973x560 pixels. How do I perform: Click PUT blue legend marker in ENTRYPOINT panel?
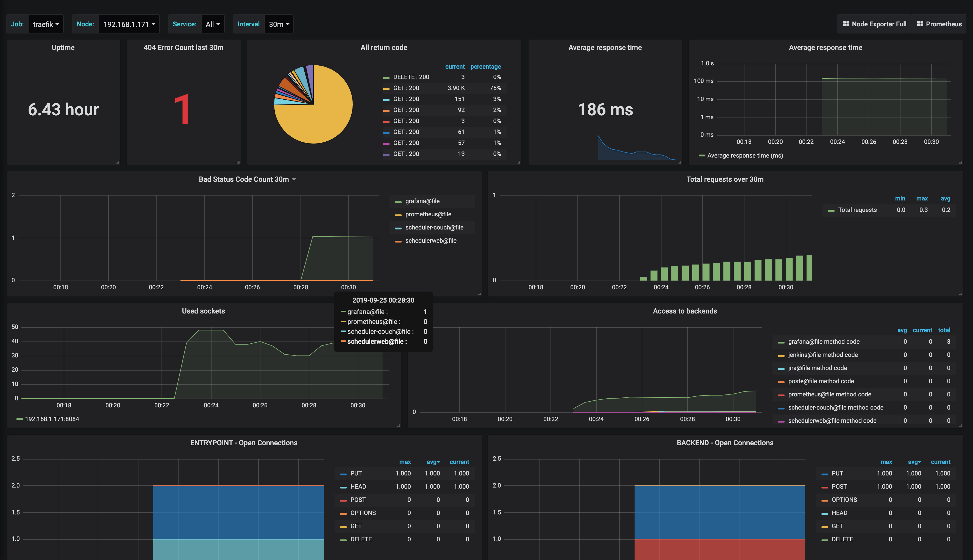(x=343, y=474)
